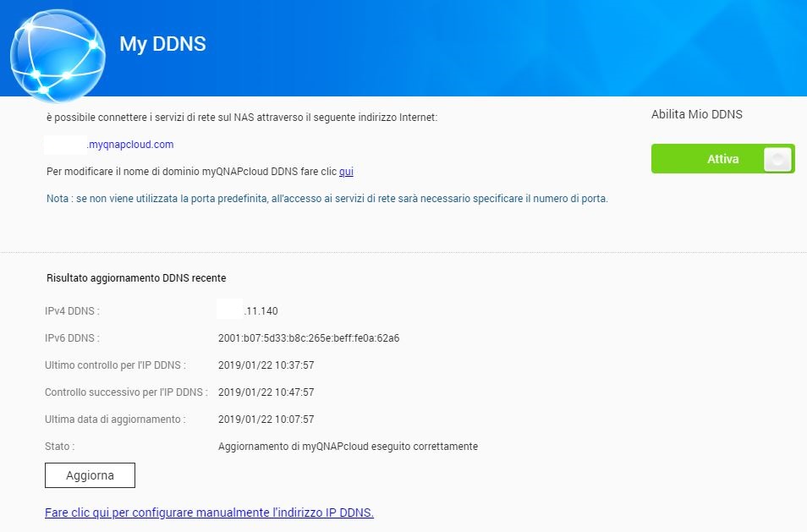
Task: Click the Nota text about the default port
Action: coord(327,200)
